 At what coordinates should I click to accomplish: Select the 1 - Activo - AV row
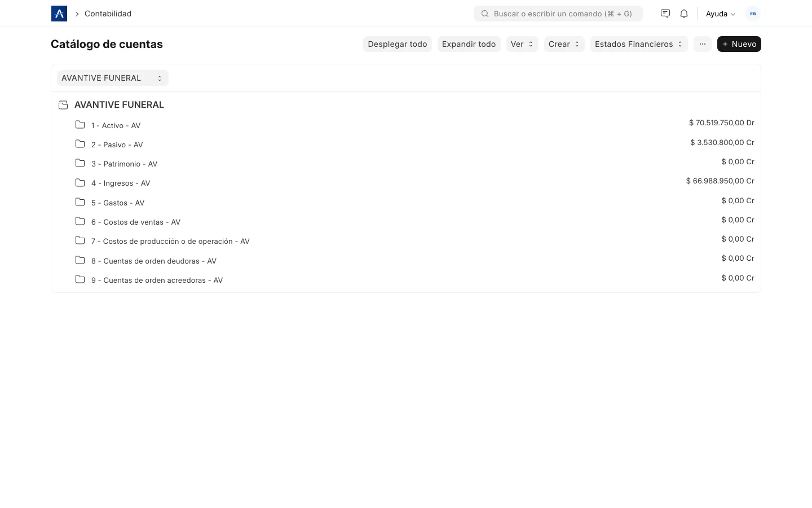tap(116, 125)
